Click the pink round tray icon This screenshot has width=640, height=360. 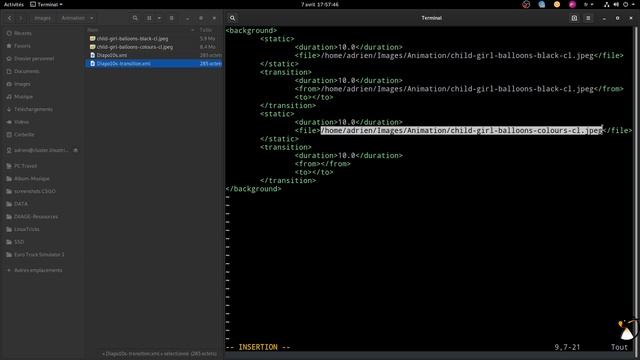click(572, 4)
